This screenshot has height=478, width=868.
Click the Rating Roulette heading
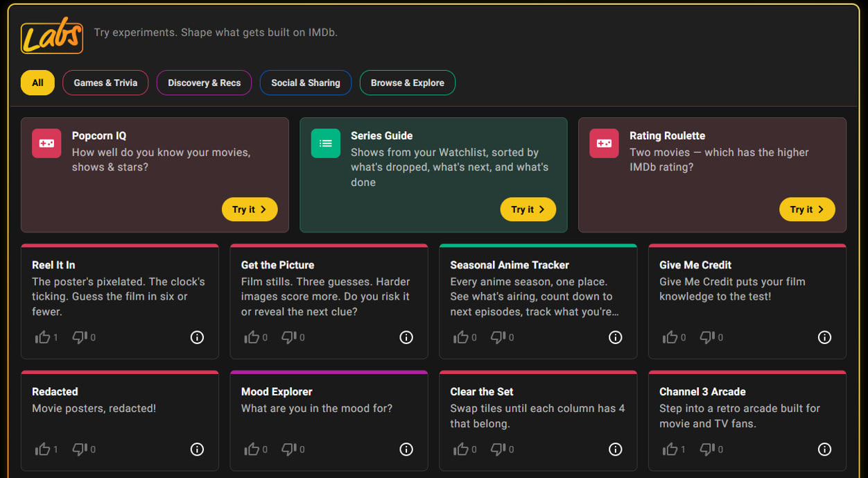[667, 136]
